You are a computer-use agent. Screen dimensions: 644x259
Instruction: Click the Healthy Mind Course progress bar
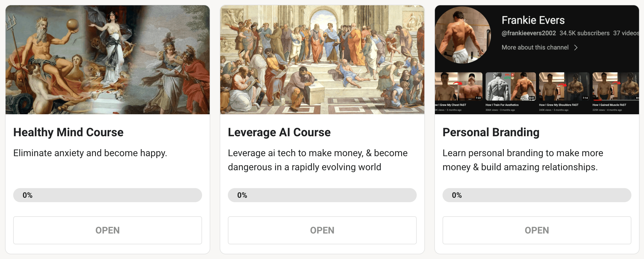point(107,195)
